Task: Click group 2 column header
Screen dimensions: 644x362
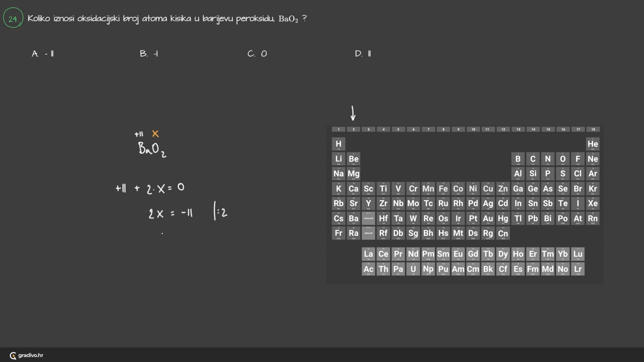Action: pos(353,129)
